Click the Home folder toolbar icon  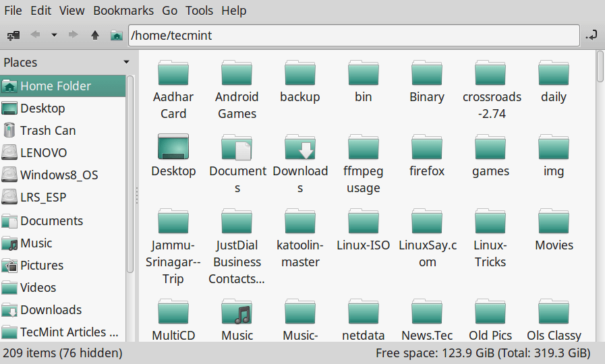click(117, 35)
